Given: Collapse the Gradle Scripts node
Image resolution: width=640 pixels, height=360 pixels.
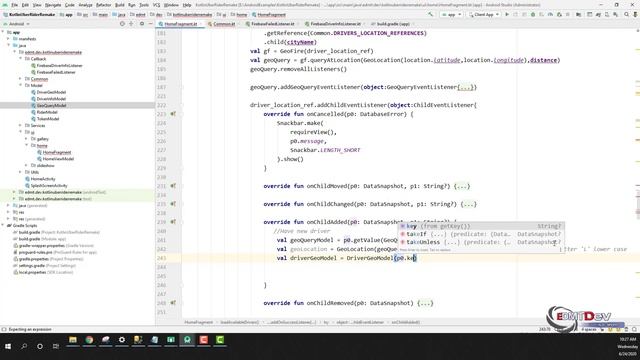Looking at the screenshot, I should [x=3, y=225].
